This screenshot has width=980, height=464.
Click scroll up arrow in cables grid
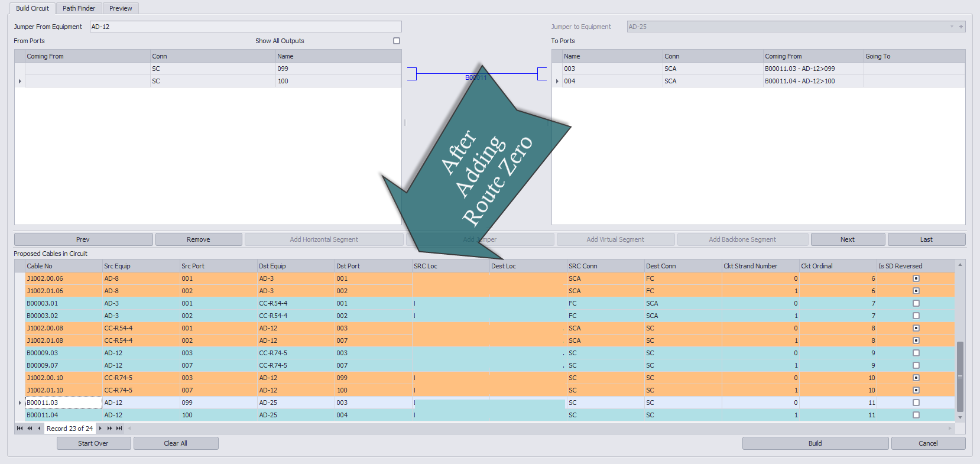[960, 265]
